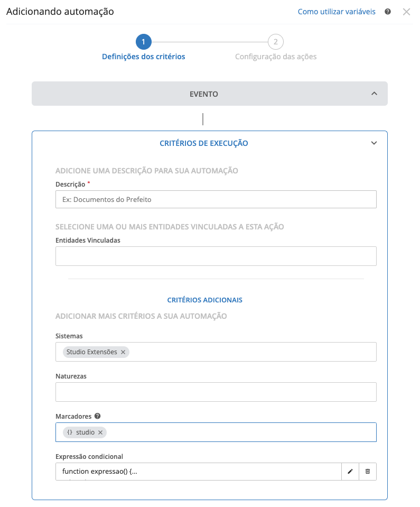Close the Adicionando automação dialog
Screen dimensions: 420x507
tap(406, 12)
